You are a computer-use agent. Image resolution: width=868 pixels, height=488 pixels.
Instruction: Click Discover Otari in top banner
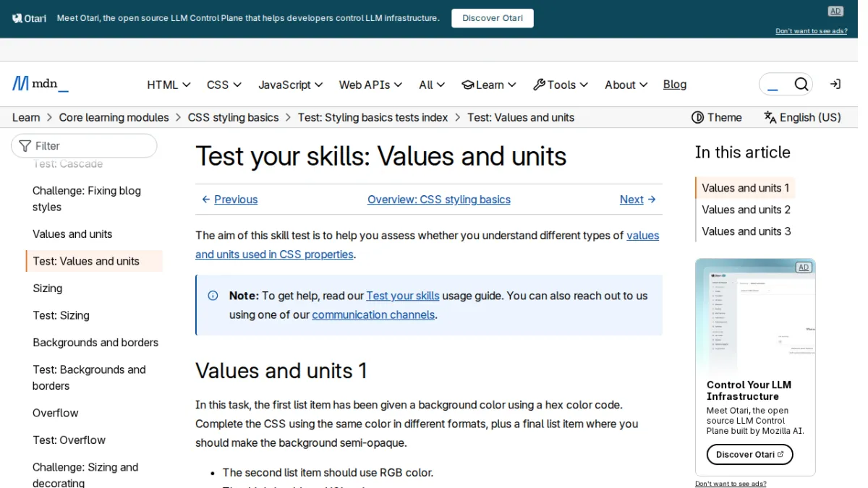[x=493, y=18]
